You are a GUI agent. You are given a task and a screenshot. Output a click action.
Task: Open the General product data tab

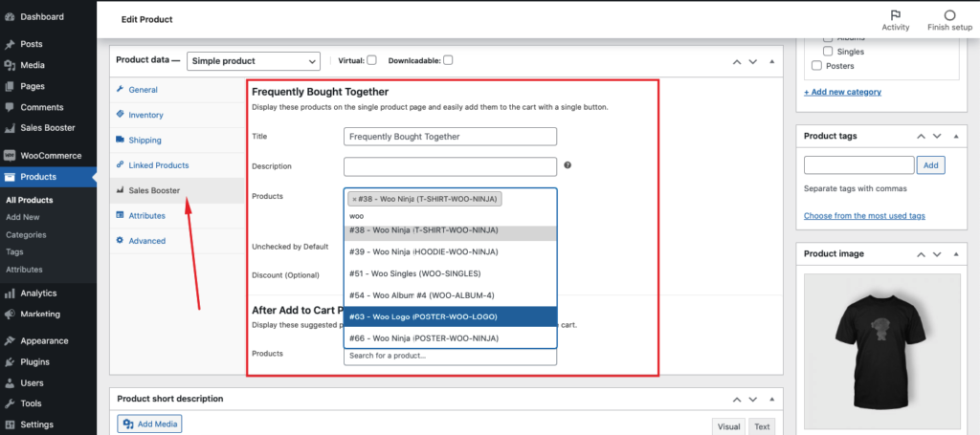[177, 90]
